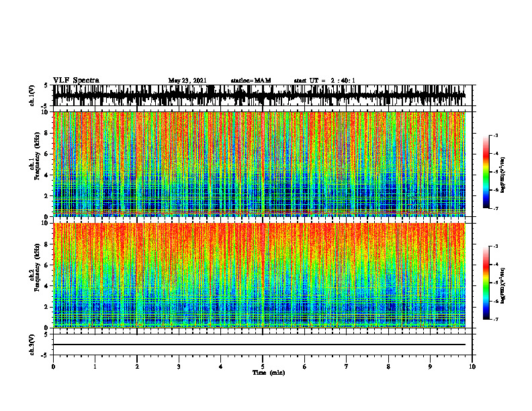Click the "station=MAM" label
The width and height of the screenshot is (532, 411).
(251, 81)
